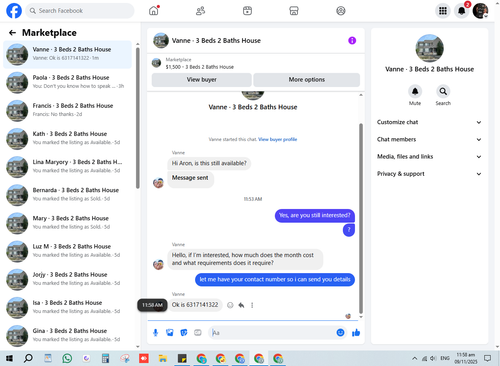
Task: Click the house thumbnail in right panel
Action: pos(429,48)
